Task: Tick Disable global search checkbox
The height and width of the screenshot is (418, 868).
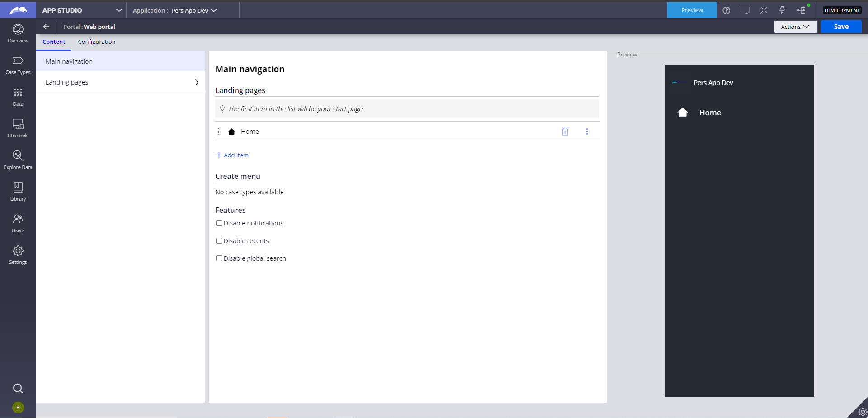Action: point(219,258)
